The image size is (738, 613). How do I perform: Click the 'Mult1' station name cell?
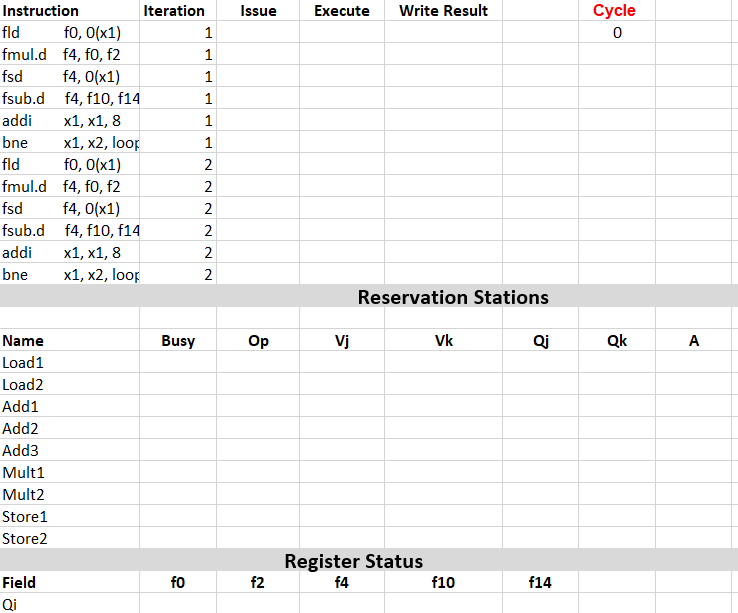tap(70, 472)
